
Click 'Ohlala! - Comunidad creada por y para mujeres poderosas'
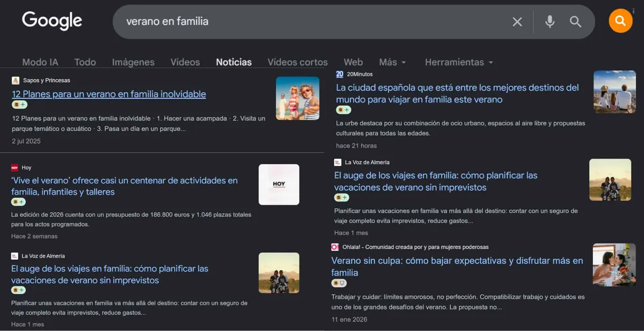[x=415, y=247]
